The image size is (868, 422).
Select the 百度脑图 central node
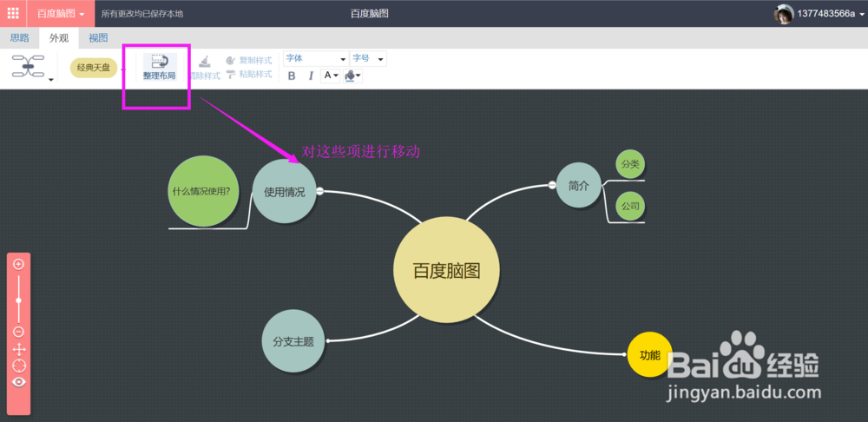447,270
